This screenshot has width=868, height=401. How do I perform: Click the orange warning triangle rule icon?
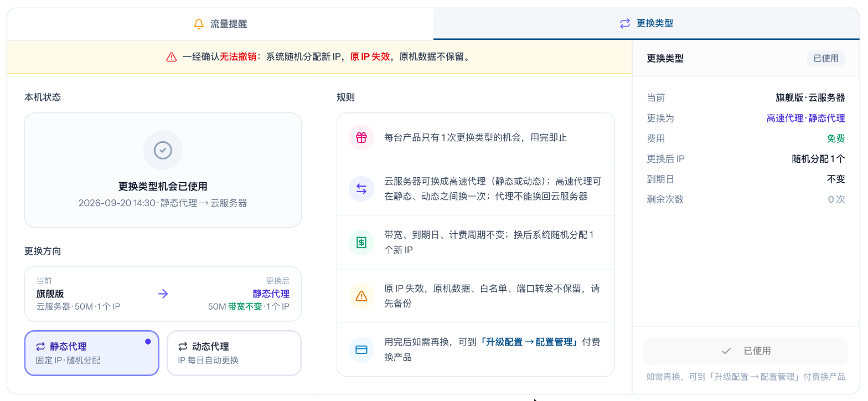[361, 296]
